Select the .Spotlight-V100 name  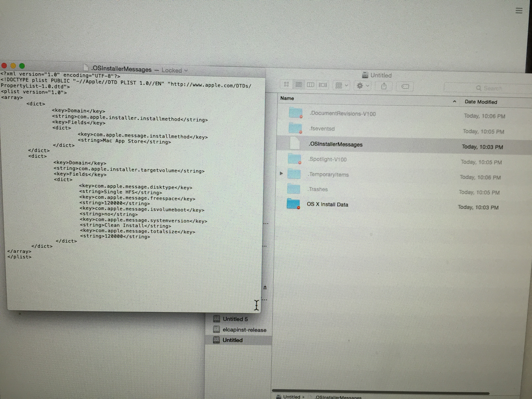(328, 159)
